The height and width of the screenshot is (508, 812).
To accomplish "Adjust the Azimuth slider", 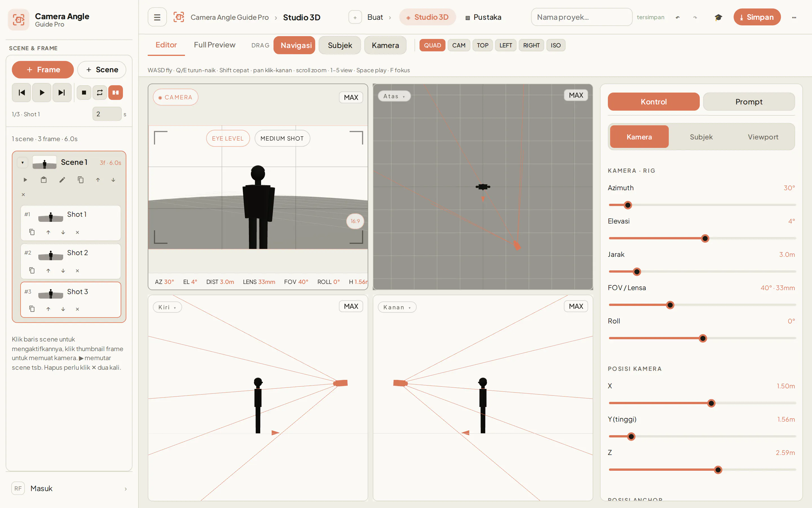I will [702, 205].
